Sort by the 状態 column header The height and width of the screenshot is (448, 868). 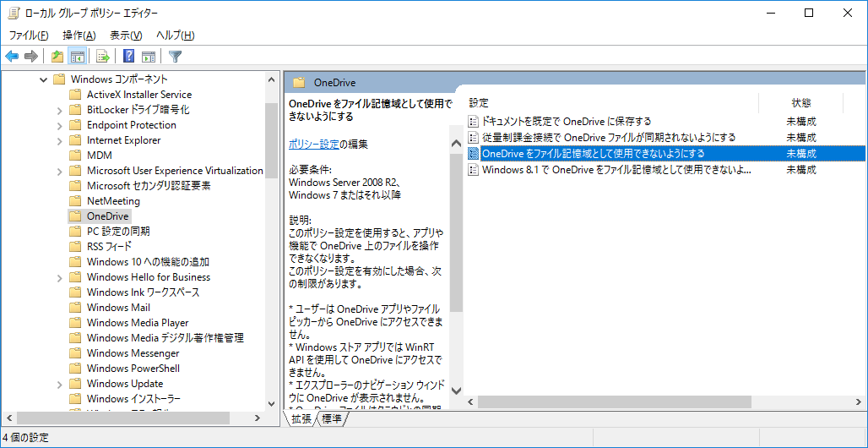801,102
